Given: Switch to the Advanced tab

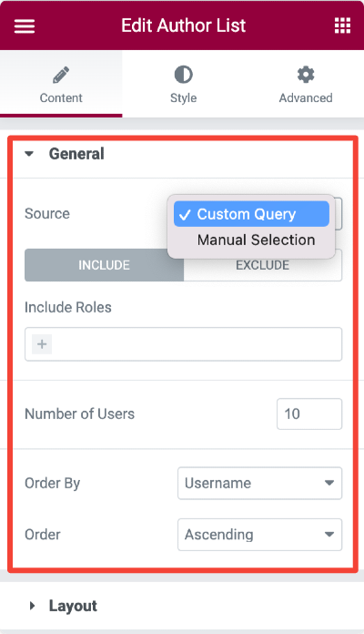Looking at the screenshot, I should point(306,84).
